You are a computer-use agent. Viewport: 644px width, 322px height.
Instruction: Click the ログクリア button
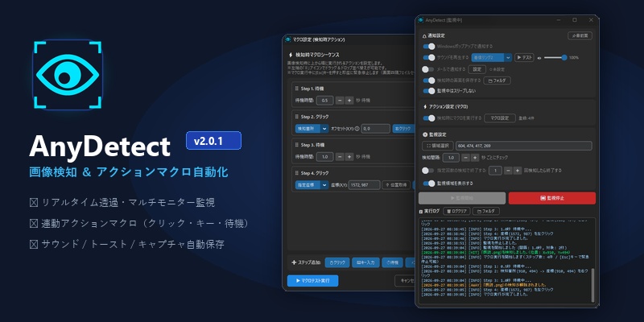point(456,212)
